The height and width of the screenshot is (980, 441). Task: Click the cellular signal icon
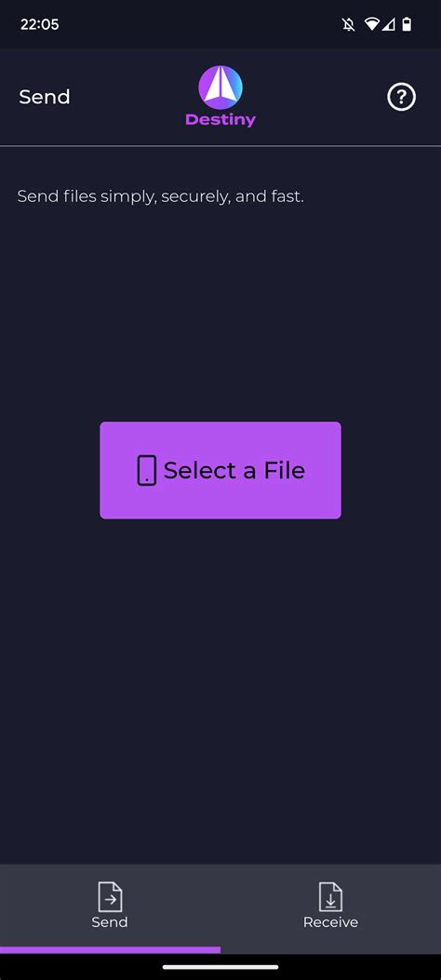[x=389, y=25]
